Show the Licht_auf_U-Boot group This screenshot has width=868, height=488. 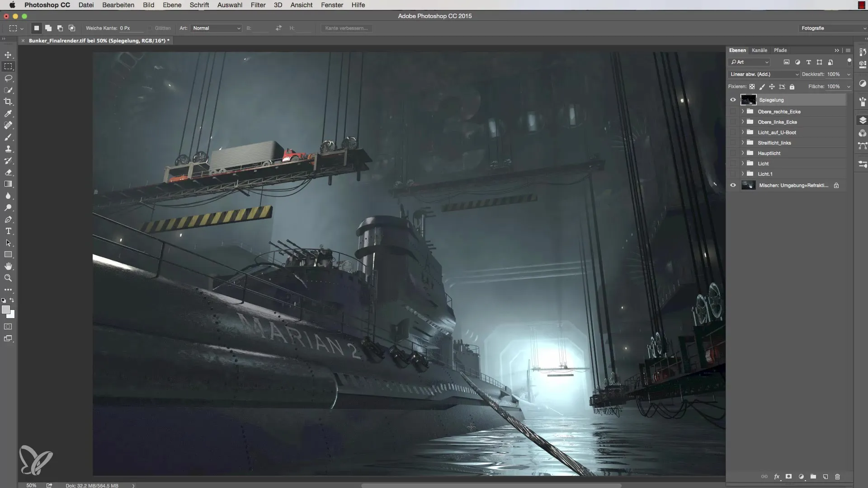click(x=733, y=132)
